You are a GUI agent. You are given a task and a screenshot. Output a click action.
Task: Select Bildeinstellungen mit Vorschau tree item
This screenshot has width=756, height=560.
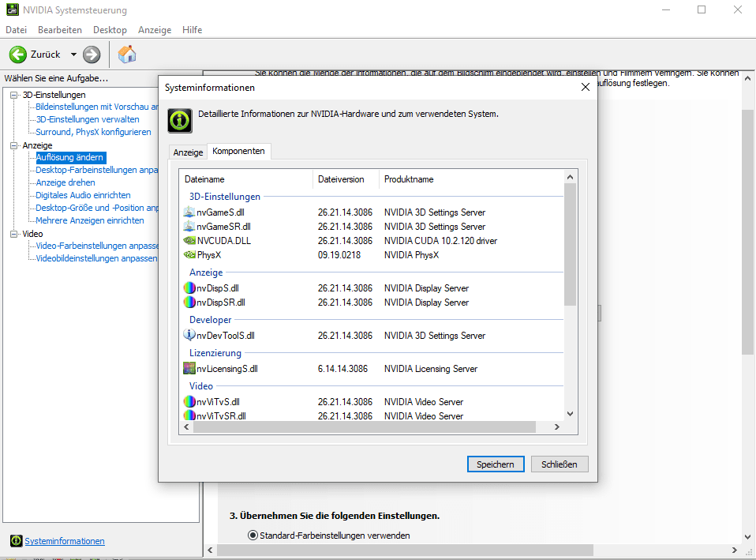click(x=97, y=107)
